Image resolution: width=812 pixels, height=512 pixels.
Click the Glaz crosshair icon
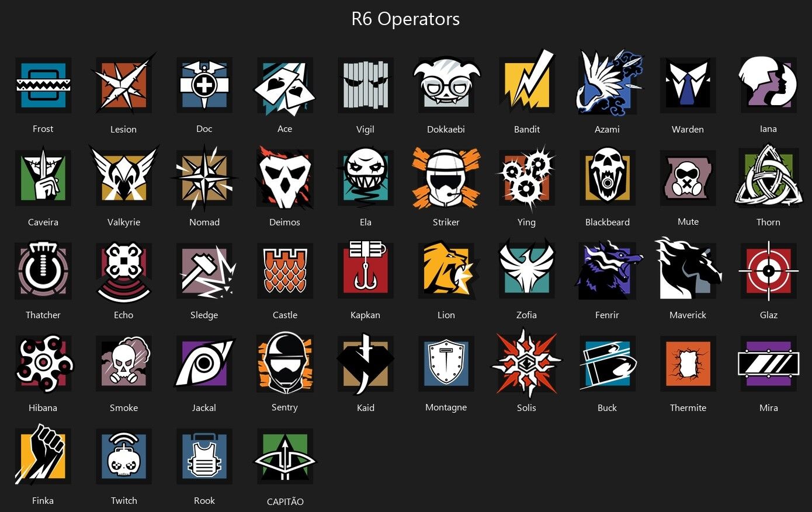[x=769, y=271]
